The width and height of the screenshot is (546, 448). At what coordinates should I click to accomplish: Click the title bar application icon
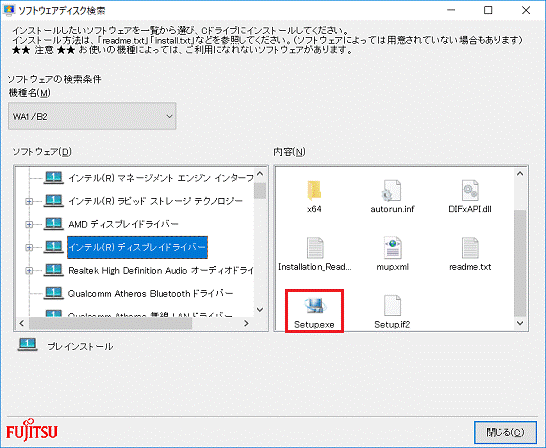[x=9, y=10]
